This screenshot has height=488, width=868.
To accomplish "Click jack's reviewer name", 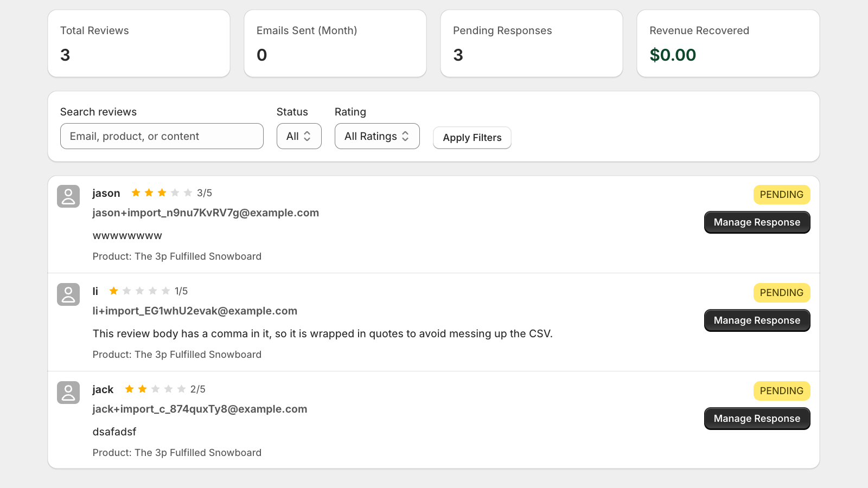I will [x=103, y=389].
